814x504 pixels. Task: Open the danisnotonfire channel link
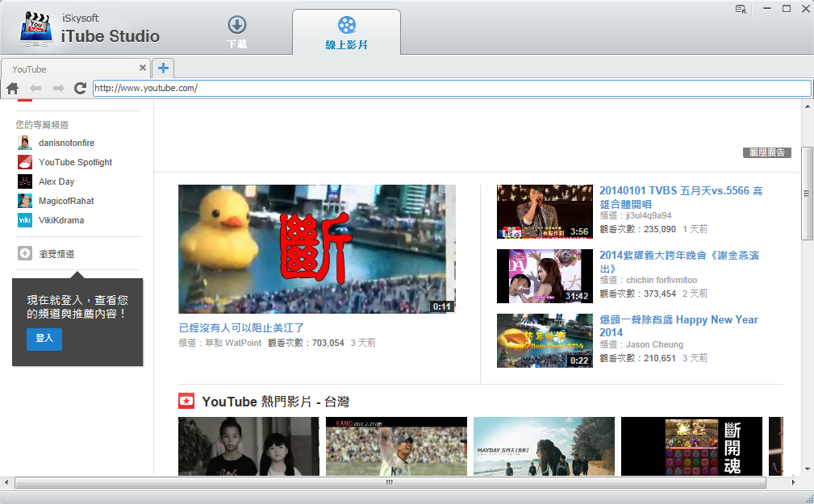[66, 143]
